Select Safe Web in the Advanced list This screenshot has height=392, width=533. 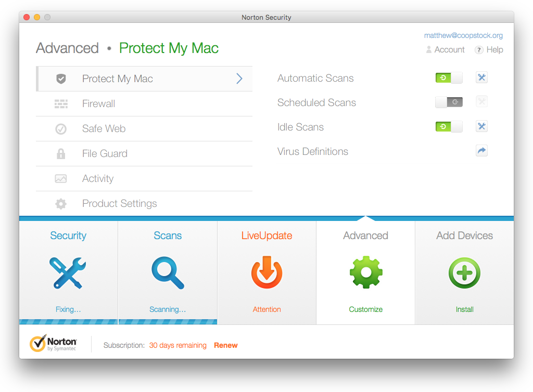pos(144,129)
